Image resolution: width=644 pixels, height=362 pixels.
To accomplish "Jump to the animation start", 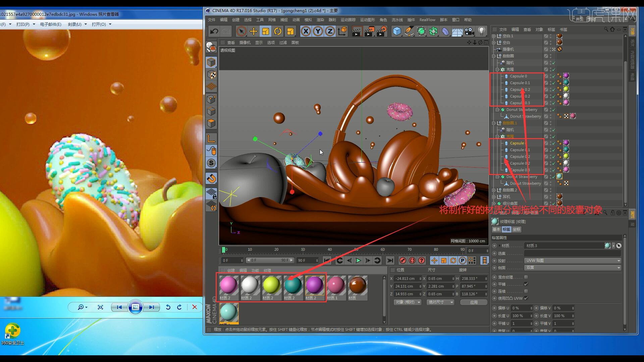I will point(327,260).
